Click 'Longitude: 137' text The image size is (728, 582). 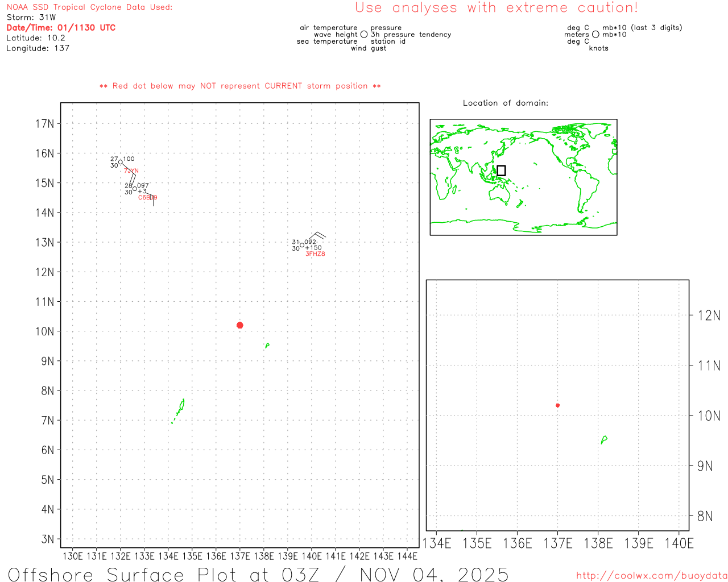38,48
